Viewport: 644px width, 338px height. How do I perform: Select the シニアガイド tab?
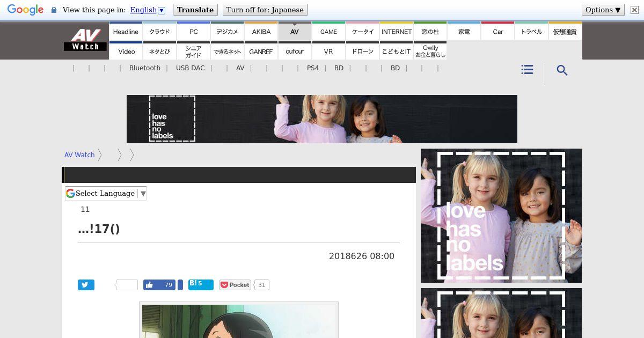[x=194, y=51]
